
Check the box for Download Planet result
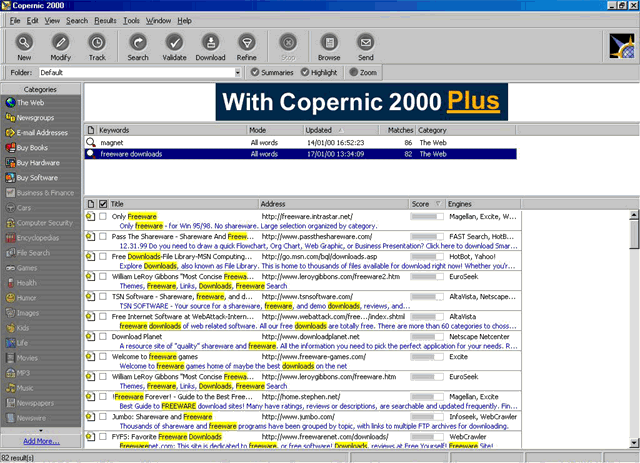click(103, 337)
